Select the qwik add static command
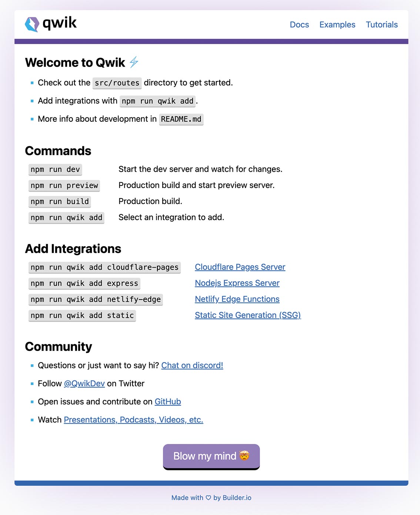Screen dimensions: 420x515 click(82, 315)
